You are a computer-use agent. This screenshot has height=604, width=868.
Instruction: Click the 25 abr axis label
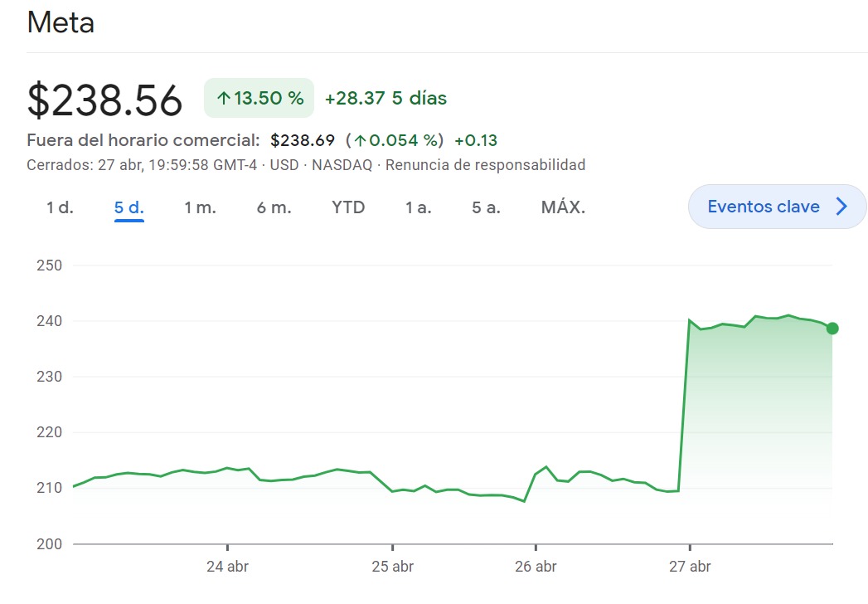392,567
